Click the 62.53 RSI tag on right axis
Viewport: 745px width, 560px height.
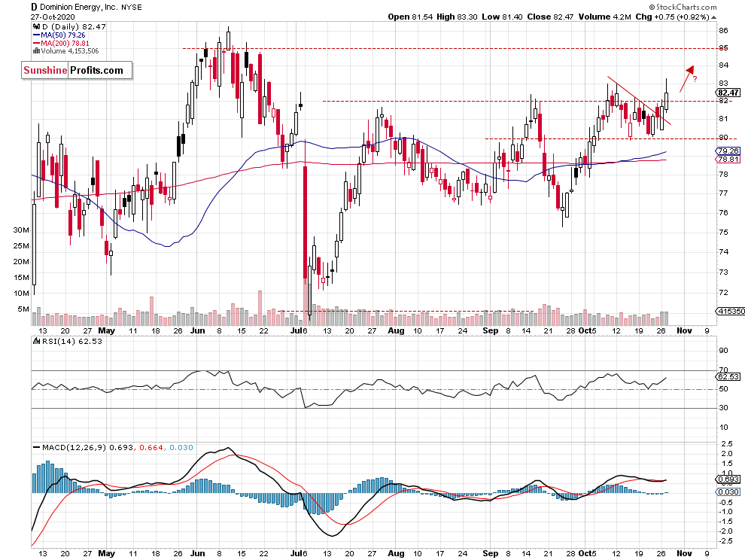(728, 376)
